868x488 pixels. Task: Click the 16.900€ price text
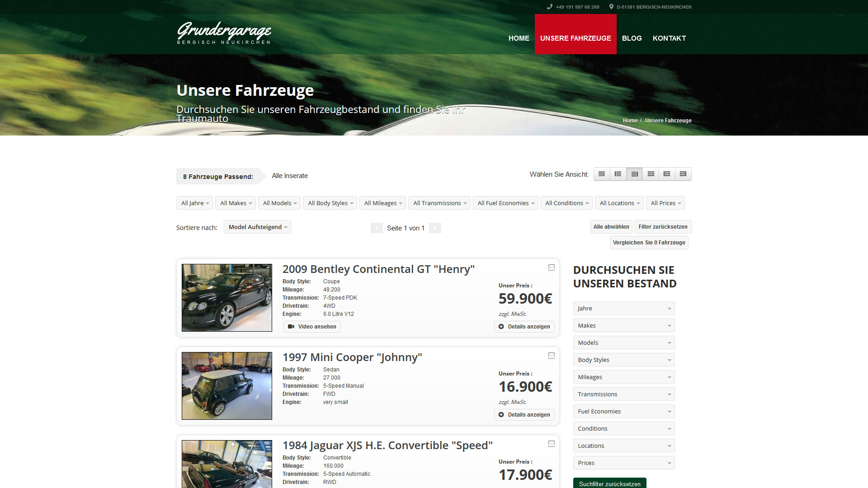click(x=525, y=387)
